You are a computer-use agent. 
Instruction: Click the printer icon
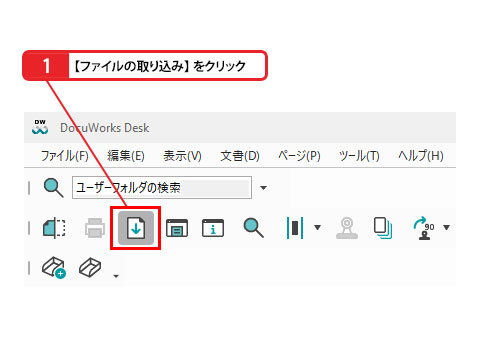95,228
